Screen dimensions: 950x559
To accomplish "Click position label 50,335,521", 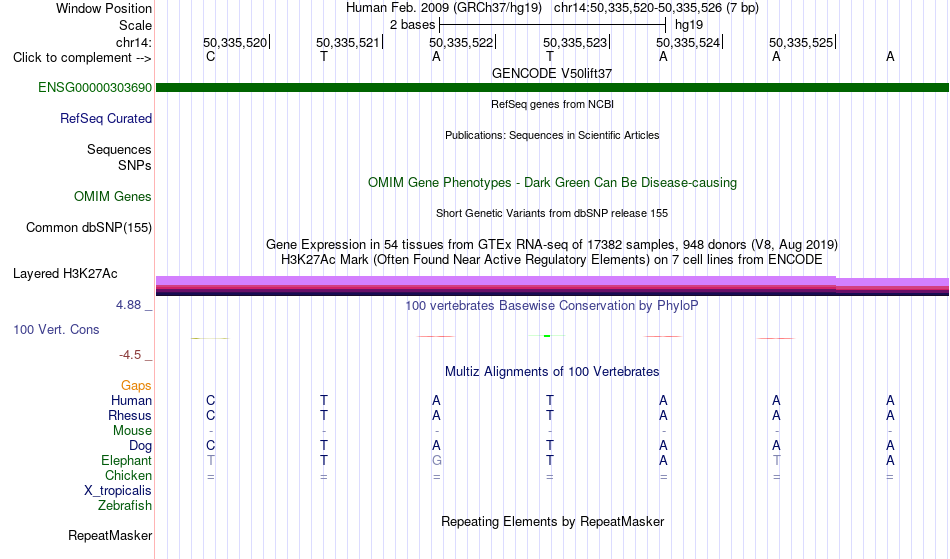I will point(348,43).
